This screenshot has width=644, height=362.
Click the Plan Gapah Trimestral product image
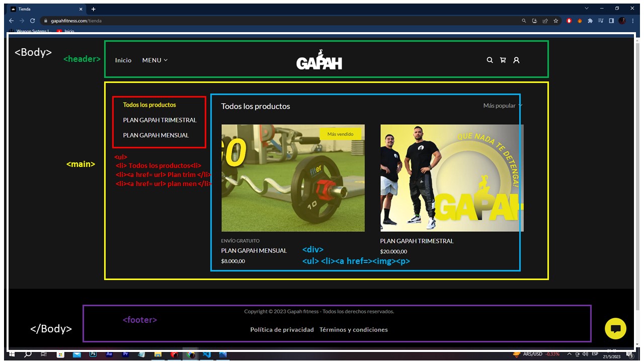point(451,178)
